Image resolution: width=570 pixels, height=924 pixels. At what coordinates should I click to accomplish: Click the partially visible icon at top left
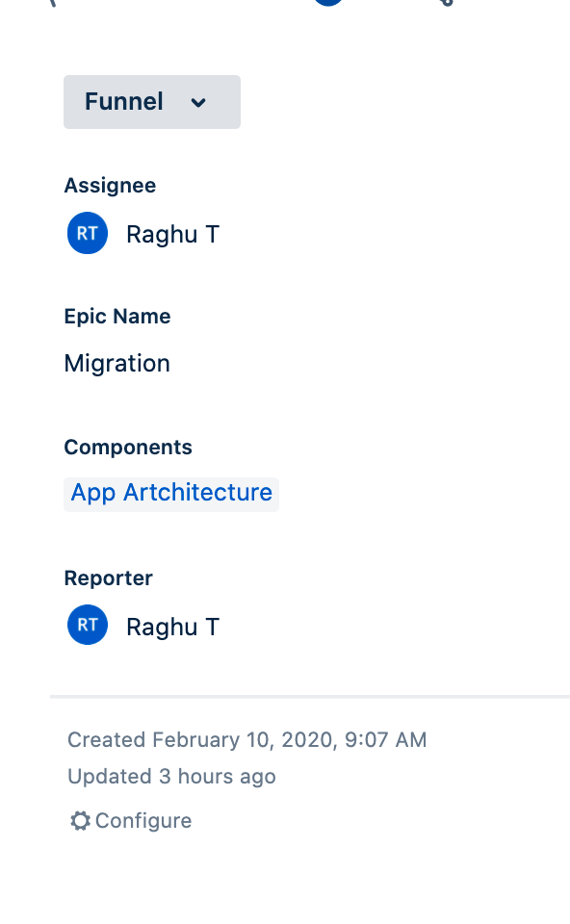click(x=52, y=3)
